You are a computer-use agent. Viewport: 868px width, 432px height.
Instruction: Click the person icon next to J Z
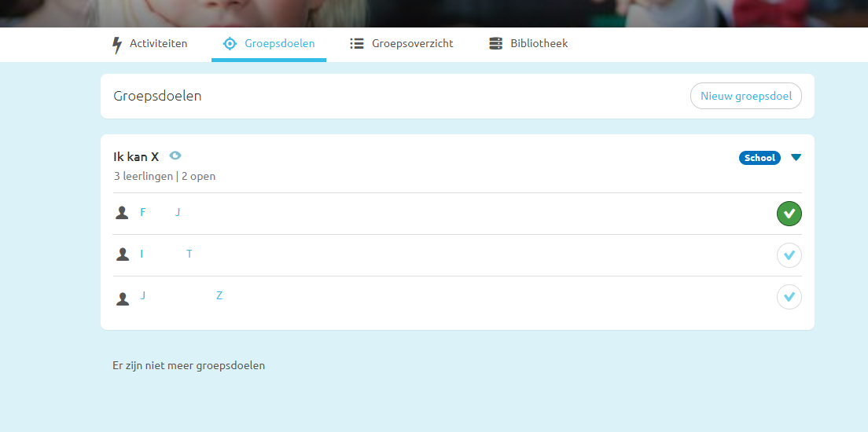pos(122,298)
